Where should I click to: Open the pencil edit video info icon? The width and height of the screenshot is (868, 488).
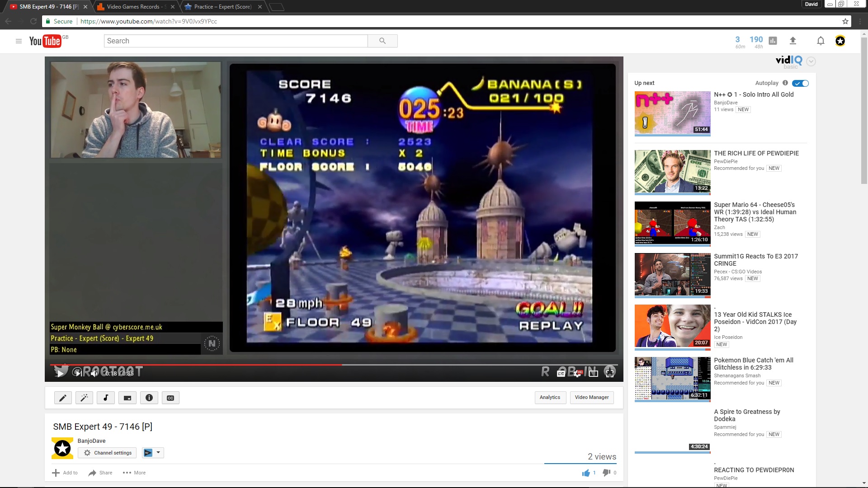coord(63,398)
